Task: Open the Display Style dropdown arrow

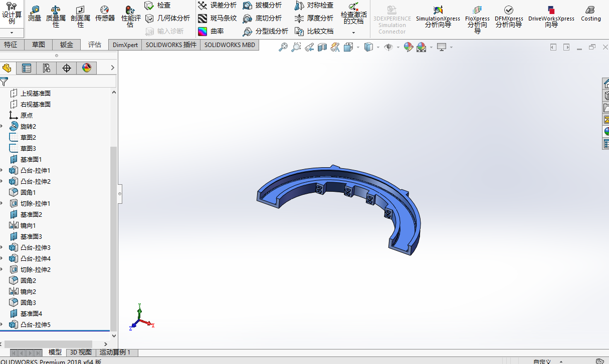Action: [x=377, y=48]
